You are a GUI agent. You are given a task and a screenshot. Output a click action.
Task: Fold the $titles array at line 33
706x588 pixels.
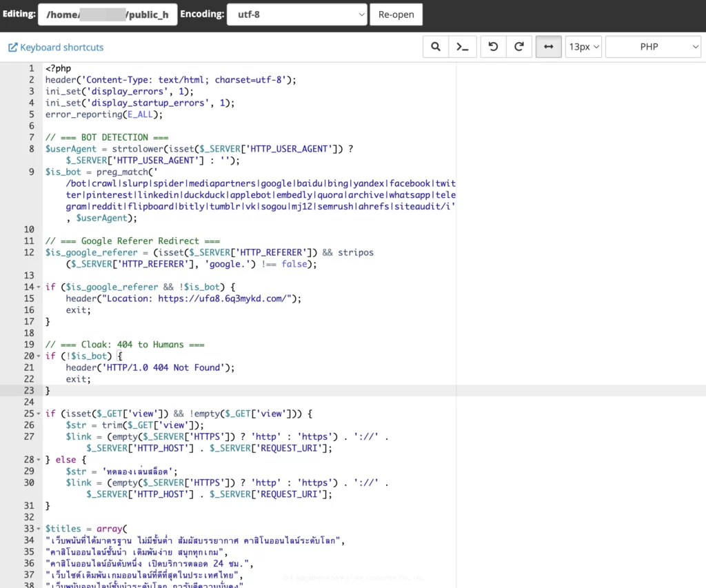click(39, 529)
